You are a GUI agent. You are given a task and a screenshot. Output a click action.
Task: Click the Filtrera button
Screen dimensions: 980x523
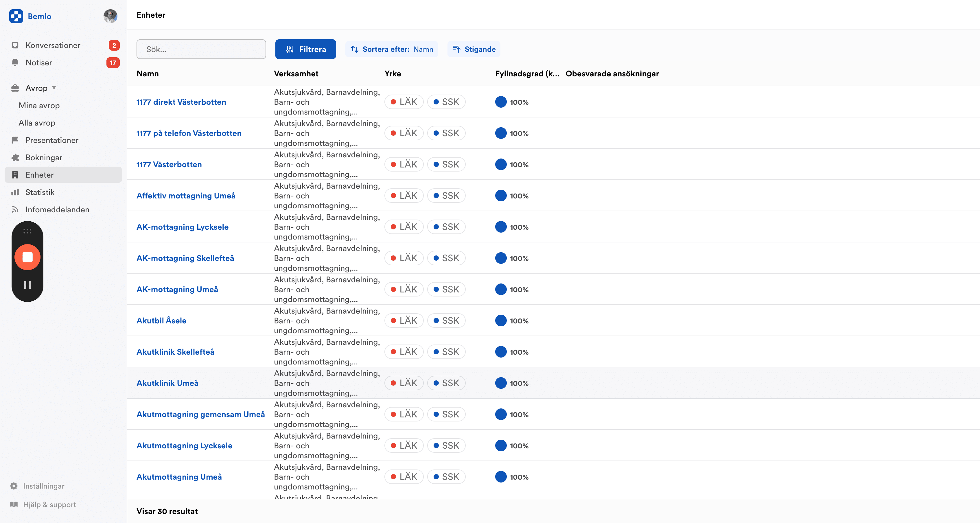(305, 49)
